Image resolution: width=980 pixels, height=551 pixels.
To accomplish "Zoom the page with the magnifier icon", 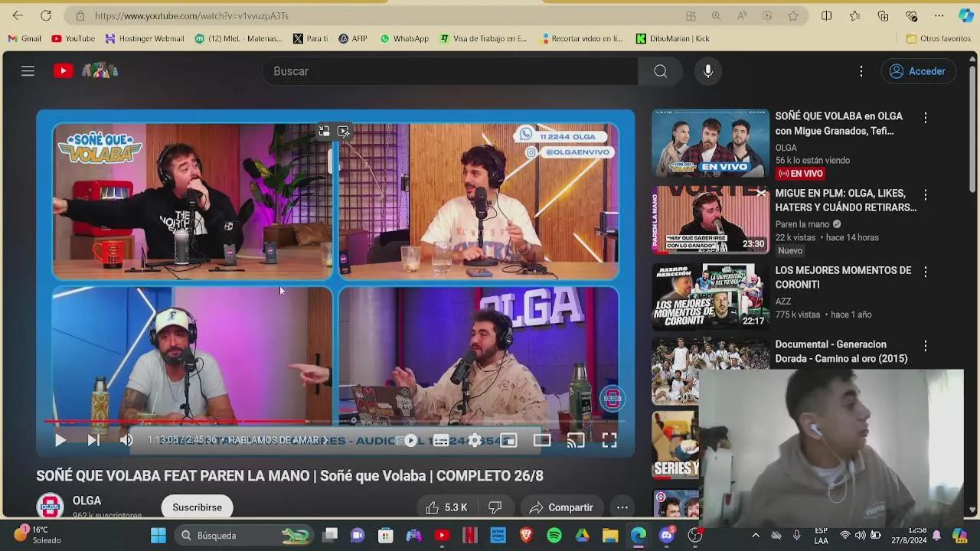I will pyautogui.click(x=716, y=15).
